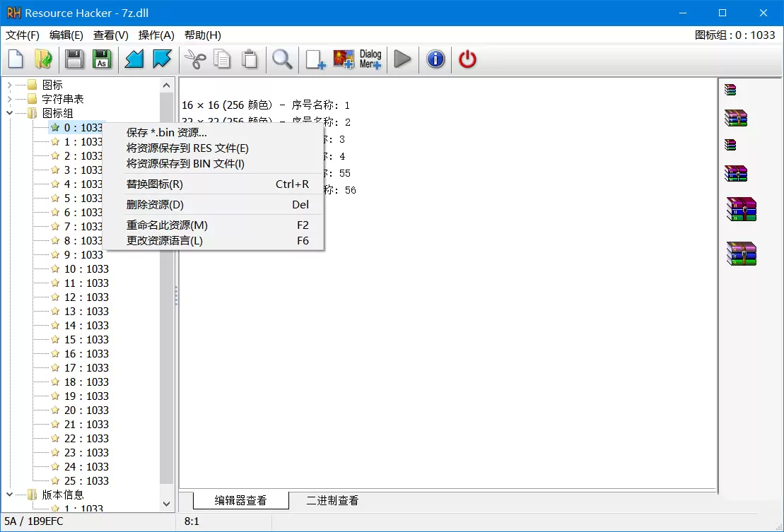Image resolution: width=784 pixels, height=532 pixels.
Task: Choose 删除资源(D) in context menu
Action: click(213, 204)
